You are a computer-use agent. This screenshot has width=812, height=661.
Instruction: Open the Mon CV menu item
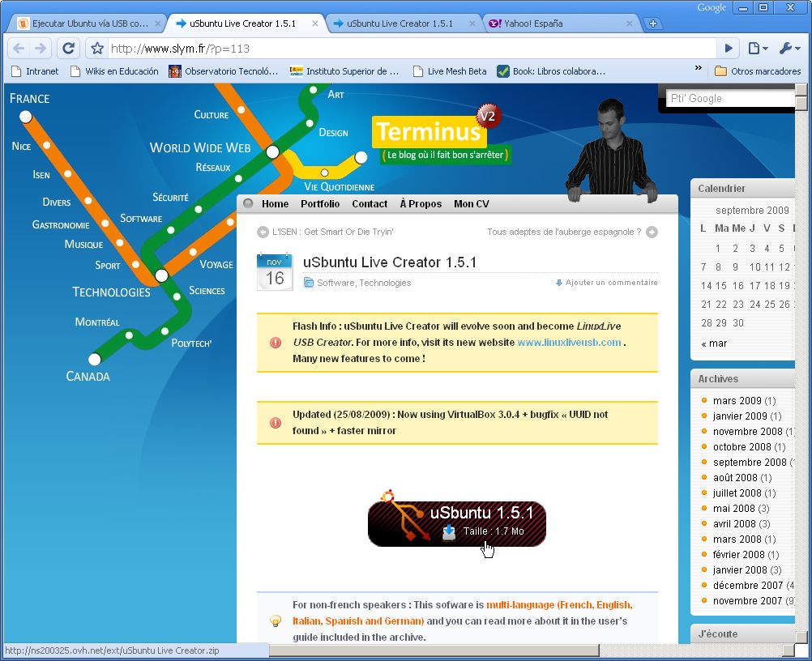[472, 204]
